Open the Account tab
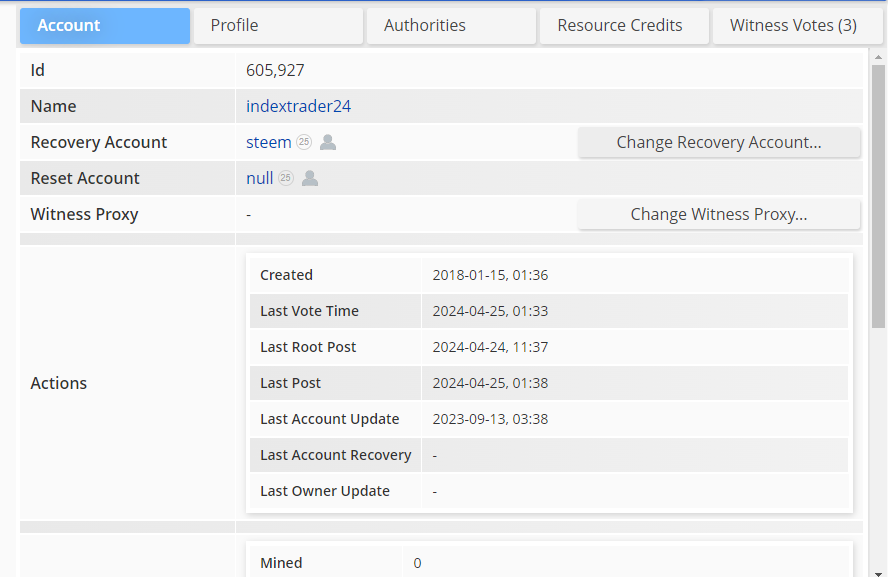The image size is (888, 577). (x=105, y=25)
